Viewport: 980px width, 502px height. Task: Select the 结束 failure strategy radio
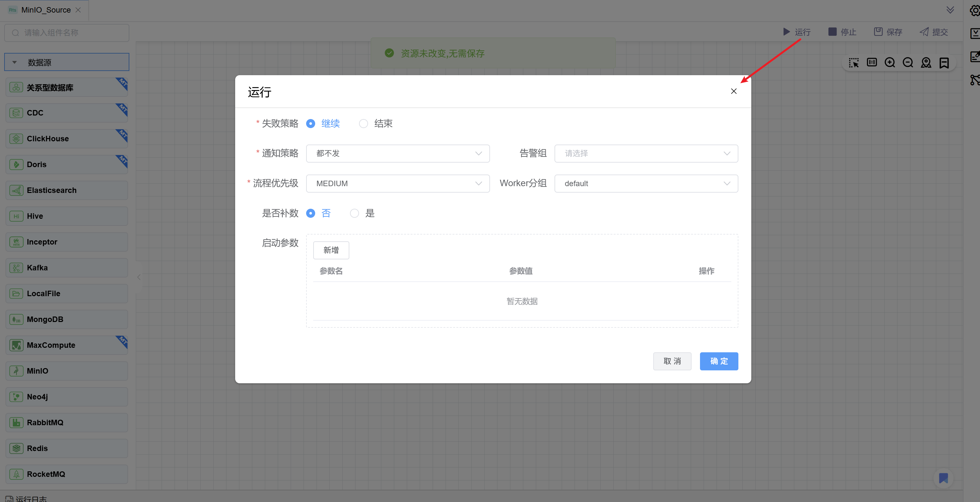363,124
